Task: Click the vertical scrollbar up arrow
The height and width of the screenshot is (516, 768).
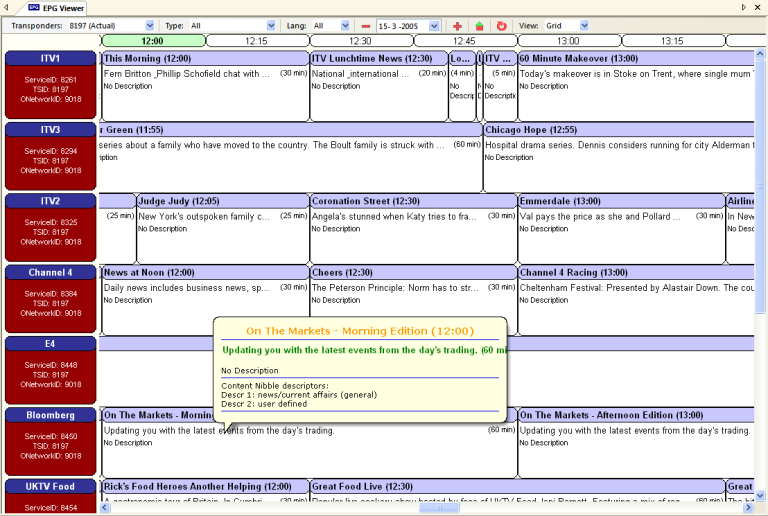Action: (760, 53)
